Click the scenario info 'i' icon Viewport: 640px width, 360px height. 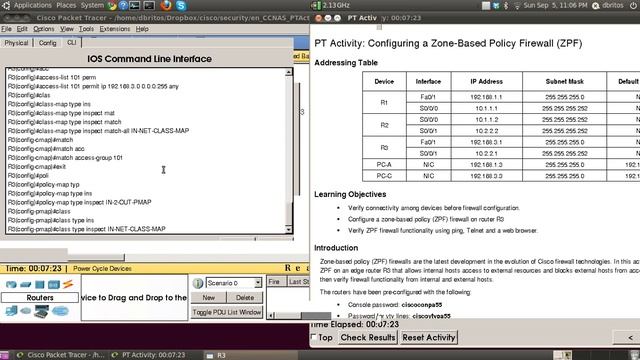(x=198, y=283)
